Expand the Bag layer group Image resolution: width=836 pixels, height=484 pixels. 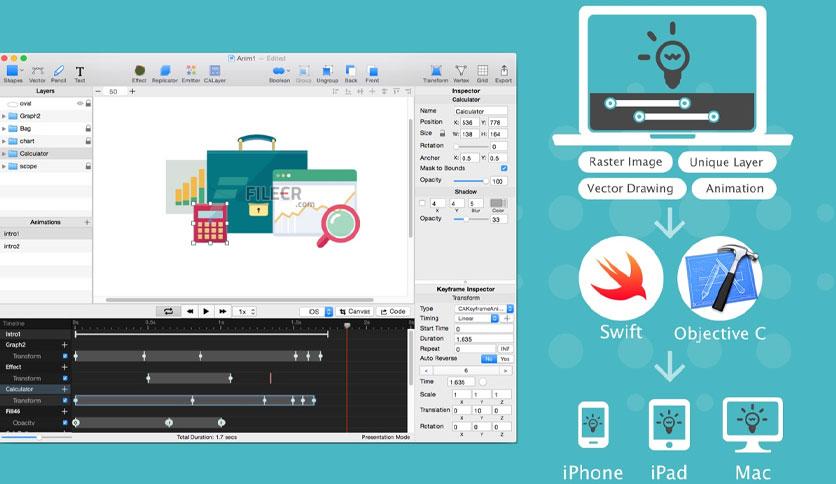click(x=4, y=128)
